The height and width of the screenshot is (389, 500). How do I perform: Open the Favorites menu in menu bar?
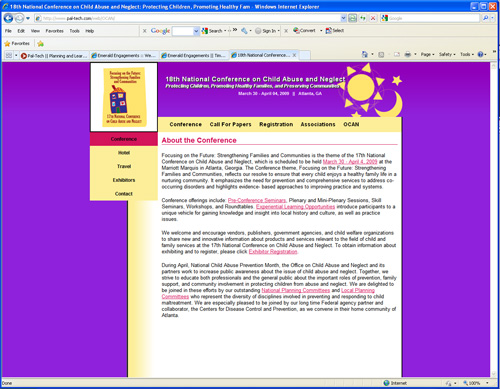tap(54, 31)
